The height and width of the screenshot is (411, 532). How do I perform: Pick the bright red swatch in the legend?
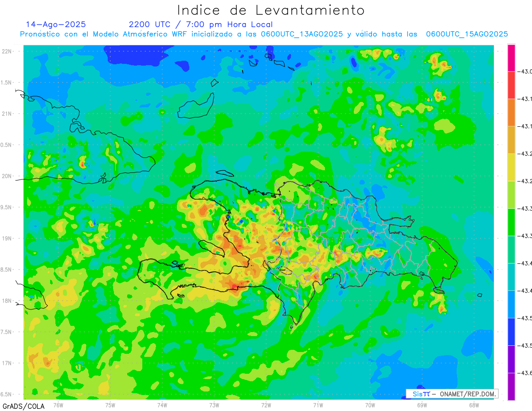click(511, 85)
